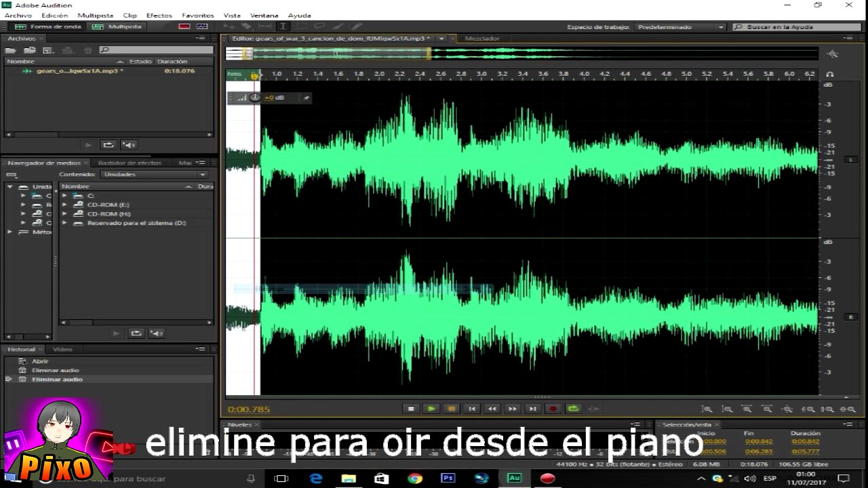Open Espacio de trabajo Predeterminado dropdown
This screenshot has height=488, width=868.
click(680, 27)
